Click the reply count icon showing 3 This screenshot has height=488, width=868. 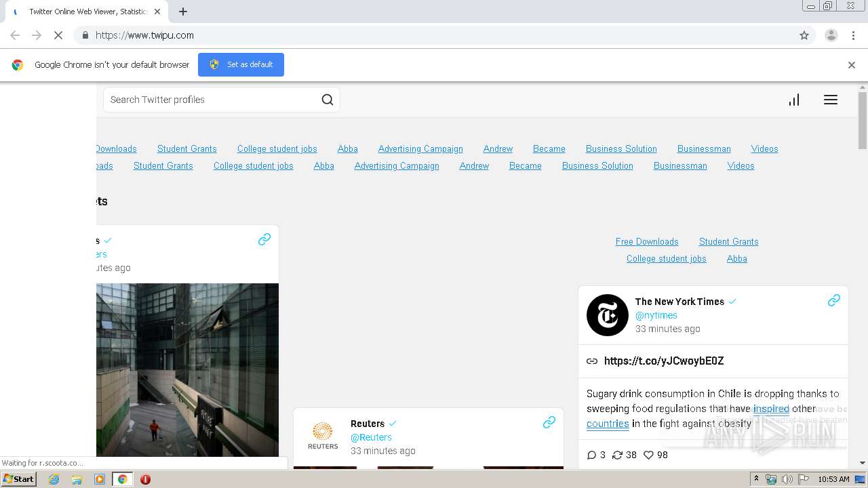pos(591,455)
